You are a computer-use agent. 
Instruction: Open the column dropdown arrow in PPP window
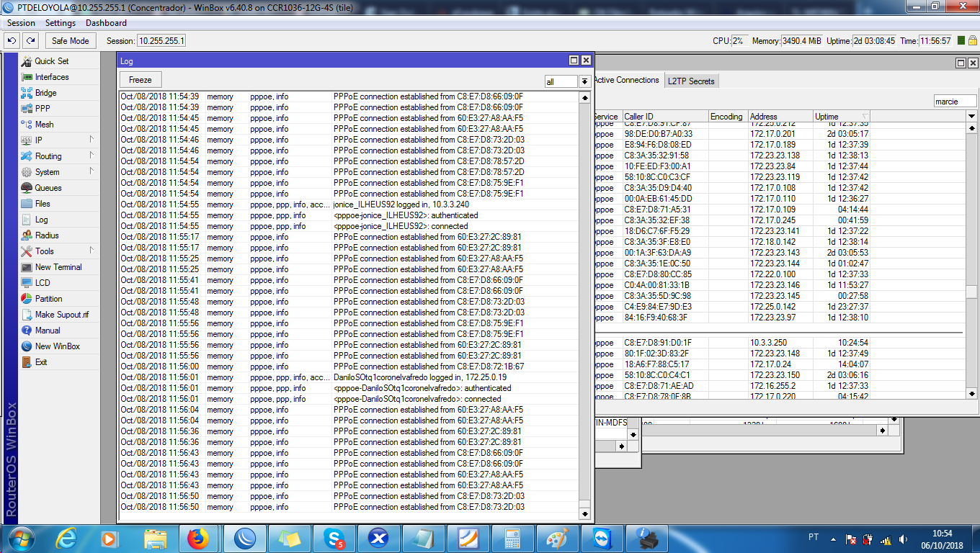(971, 117)
